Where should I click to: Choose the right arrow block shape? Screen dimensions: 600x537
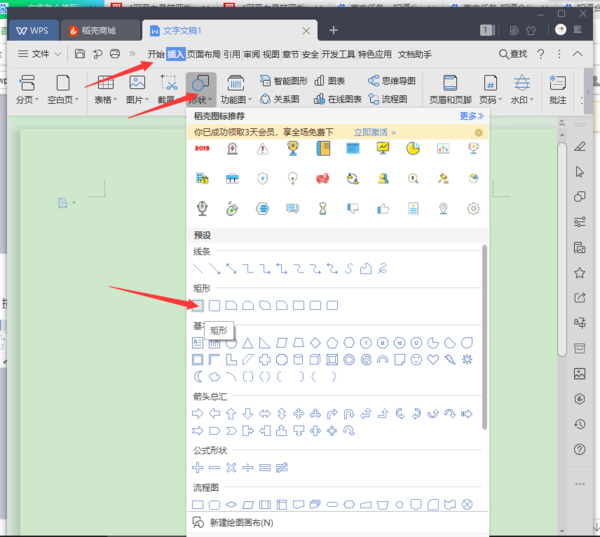[x=197, y=414]
